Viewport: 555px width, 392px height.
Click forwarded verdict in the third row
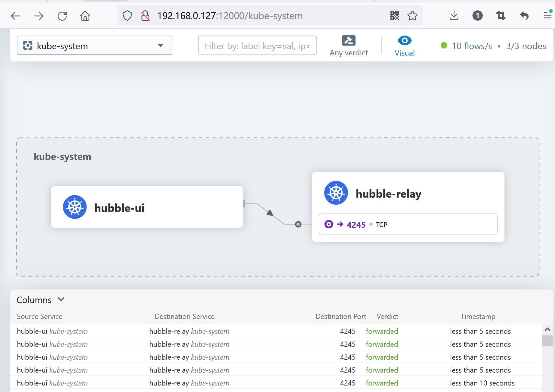(x=382, y=357)
